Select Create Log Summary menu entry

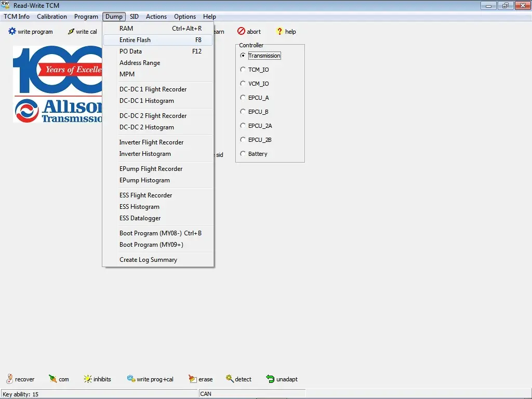pos(148,260)
